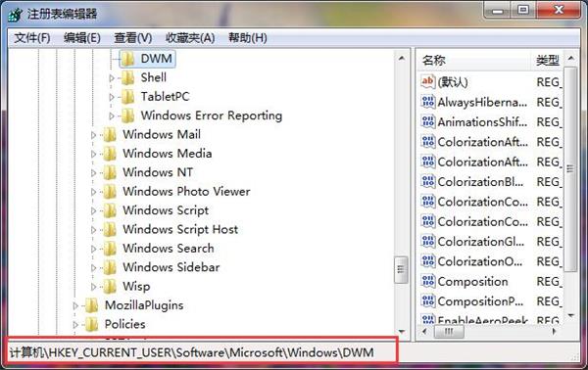Open the 帮助(H) menu
Image resolution: width=588 pixels, height=370 pixels.
click(x=248, y=38)
